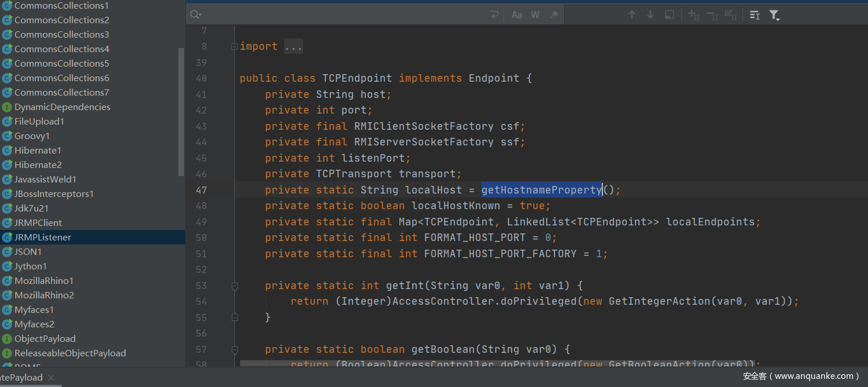The image size is (868, 387).
Task: Click the add selection for next occurrence icon
Action: tap(693, 15)
